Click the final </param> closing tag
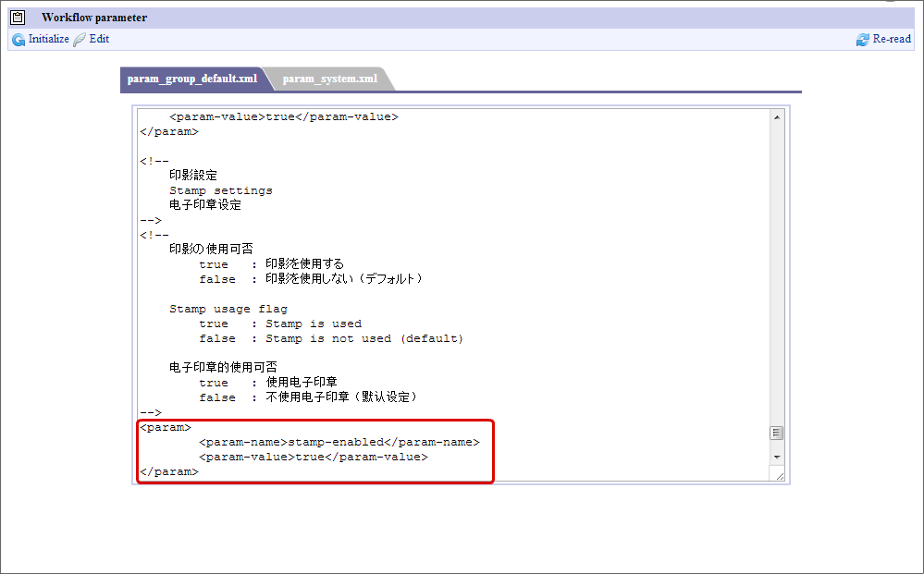Image resolution: width=924 pixels, height=574 pixels. [169, 471]
